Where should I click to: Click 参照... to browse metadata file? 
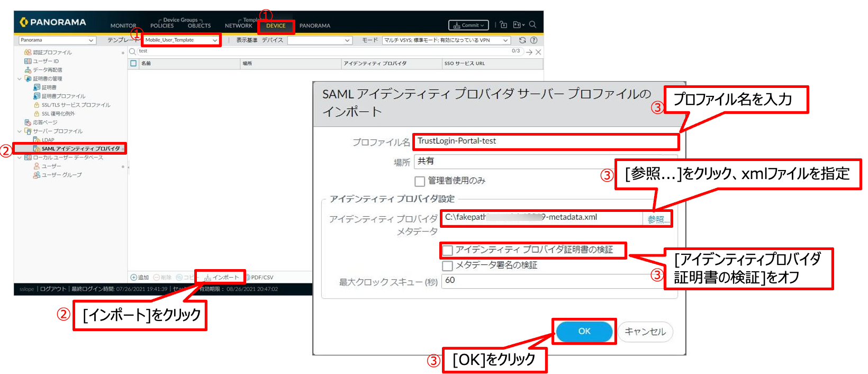coord(658,219)
